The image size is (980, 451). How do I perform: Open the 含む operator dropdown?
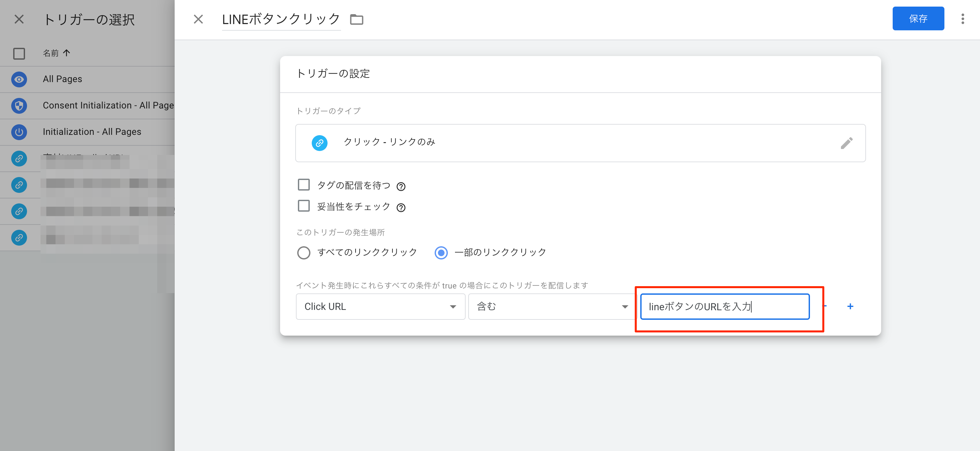point(552,306)
